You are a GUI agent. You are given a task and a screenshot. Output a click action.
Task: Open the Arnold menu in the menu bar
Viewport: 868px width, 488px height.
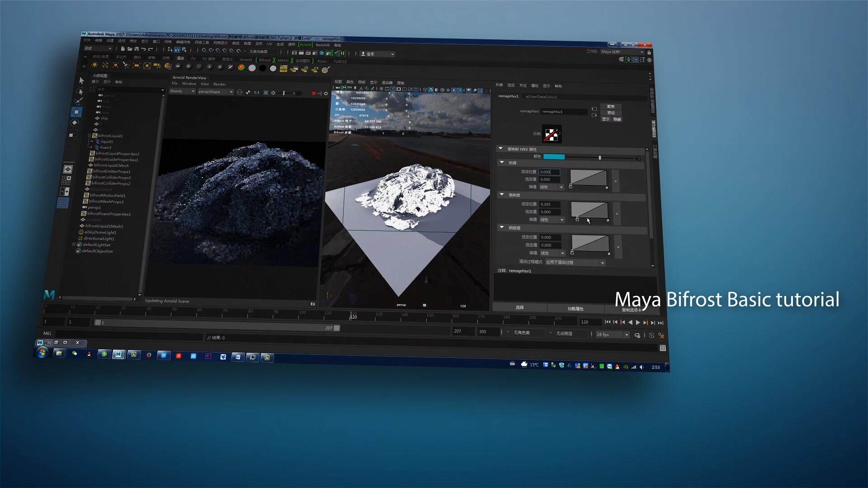pyautogui.click(x=306, y=44)
